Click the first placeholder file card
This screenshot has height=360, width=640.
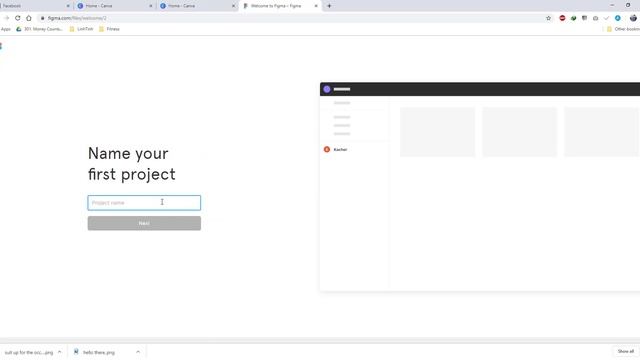click(x=438, y=132)
